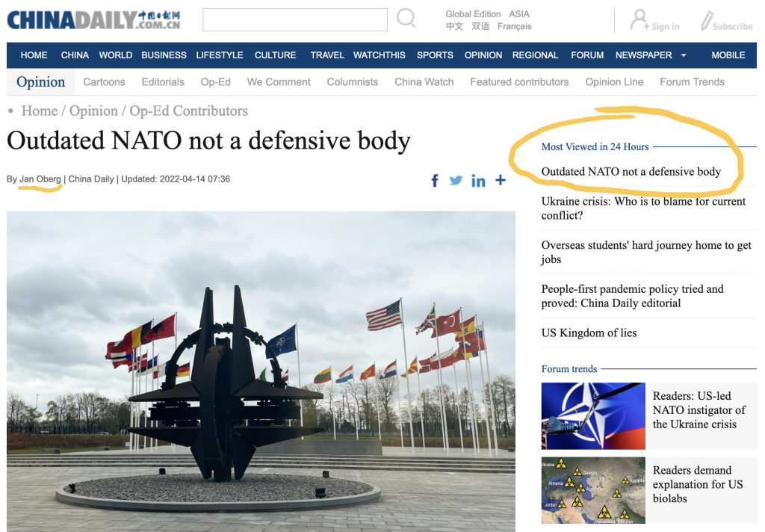The width and height of the screenshot is (765, 532).
Task: Go to Op-Ed Contributors breadcrumb
Action: pyautogui.click(x=188, y=111)
